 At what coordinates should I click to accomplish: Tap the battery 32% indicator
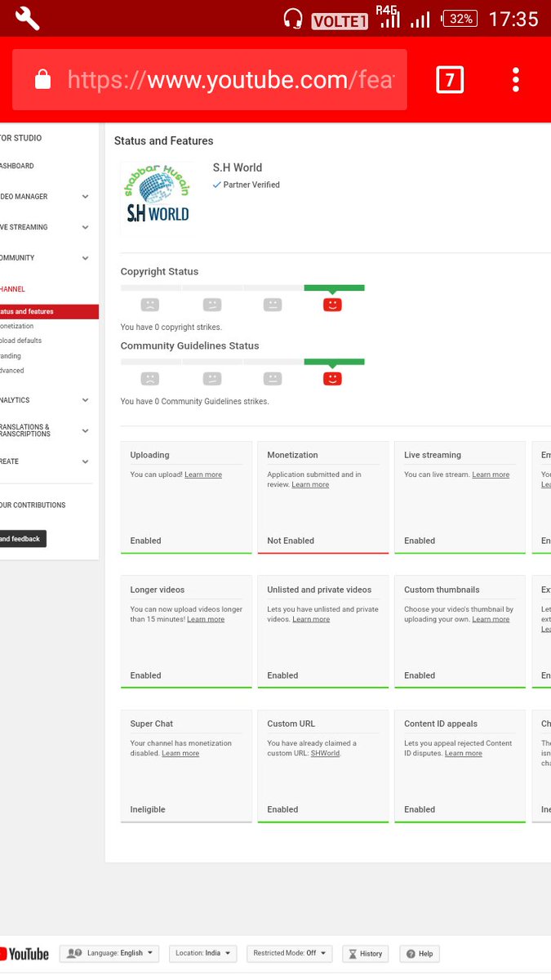click(460, 18)
